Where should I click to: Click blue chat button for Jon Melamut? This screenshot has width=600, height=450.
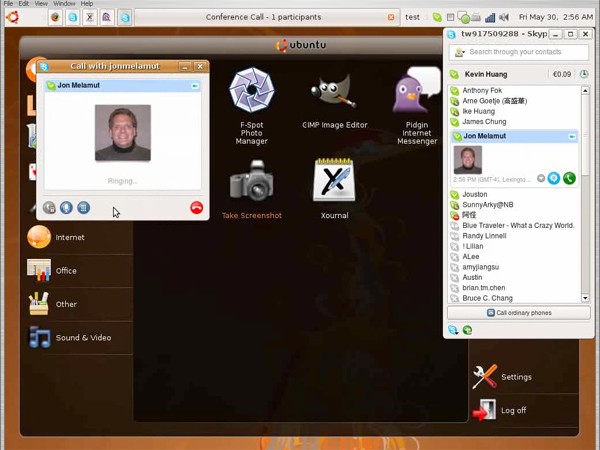pyautogui.click(x=554, y=178)
